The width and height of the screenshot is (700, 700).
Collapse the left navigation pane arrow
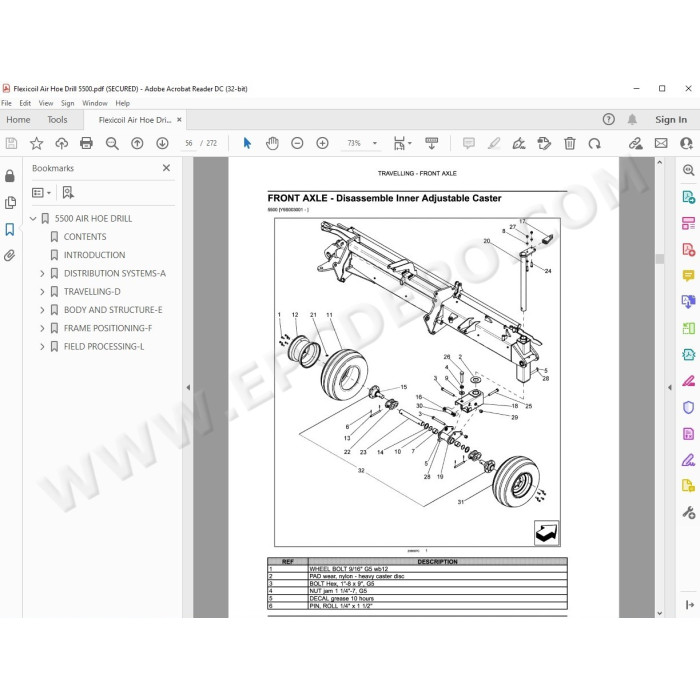click(x=188, y=387)
